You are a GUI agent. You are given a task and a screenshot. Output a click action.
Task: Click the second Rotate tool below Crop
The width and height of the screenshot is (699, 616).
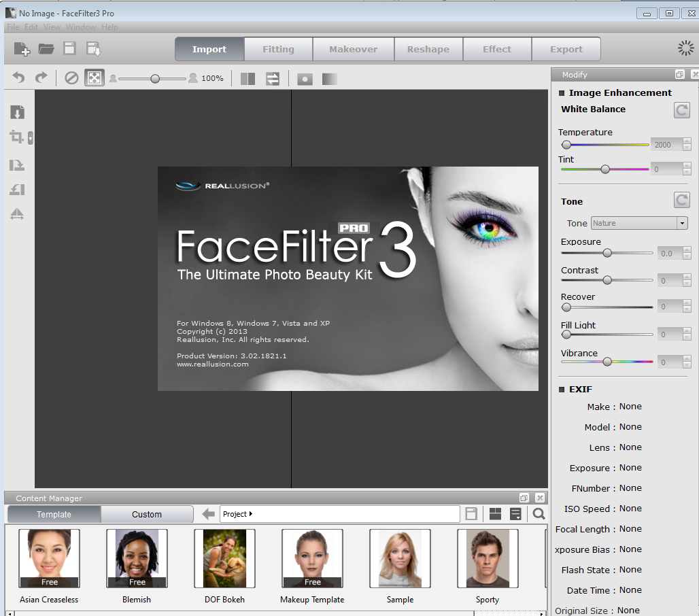[17, 190]
